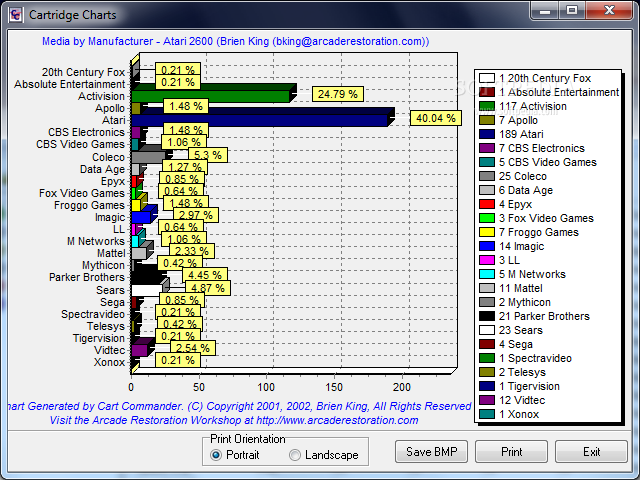Close the Cartridge Charts window

pyautogui.click(x=609, y=11)
